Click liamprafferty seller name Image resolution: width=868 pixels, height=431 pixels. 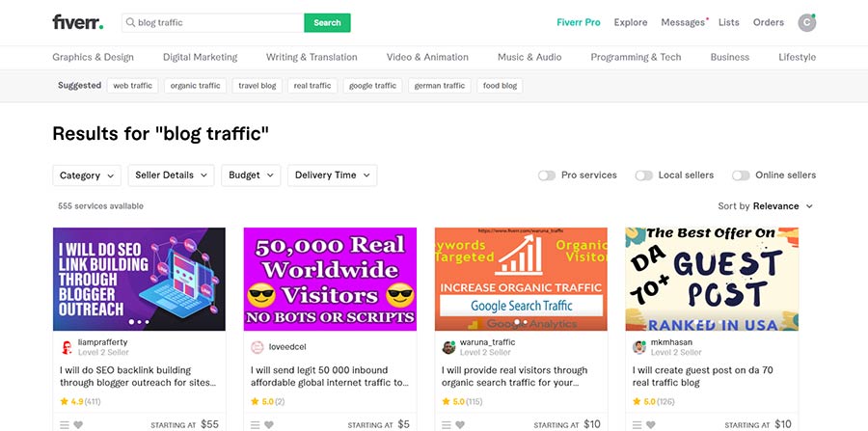coord(103,342)
